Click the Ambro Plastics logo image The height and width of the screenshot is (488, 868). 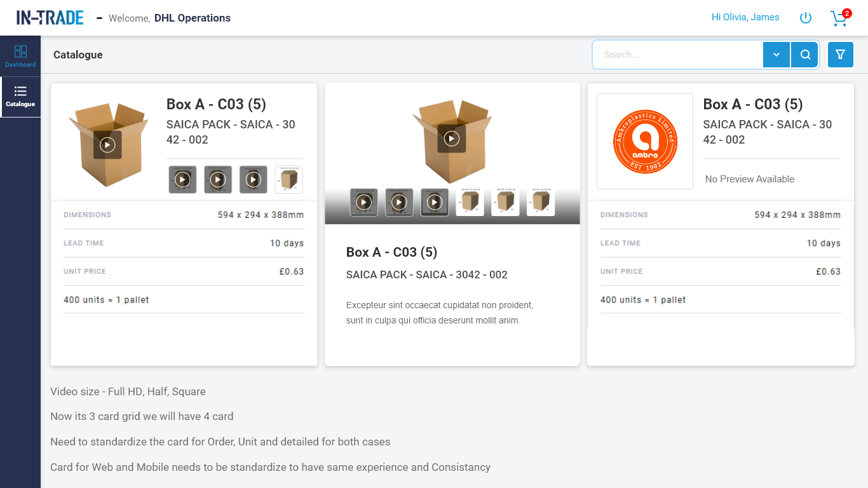tap(645, 141)
